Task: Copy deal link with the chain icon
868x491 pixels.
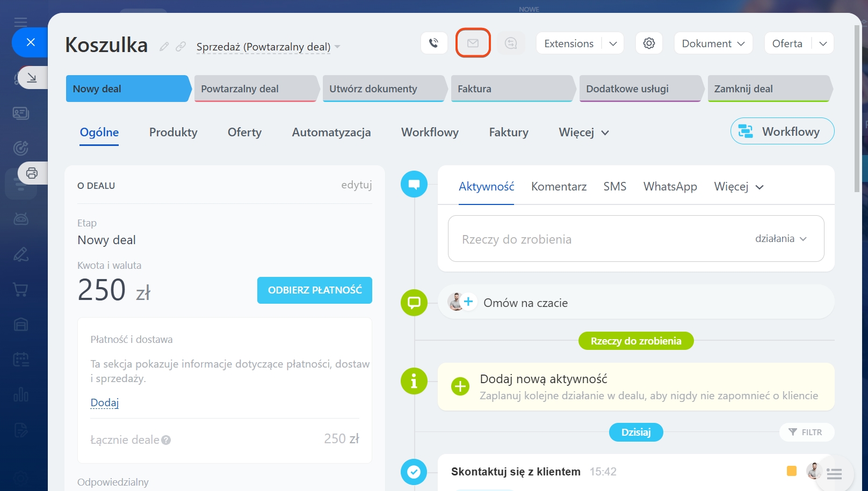Action: point(181,47)
